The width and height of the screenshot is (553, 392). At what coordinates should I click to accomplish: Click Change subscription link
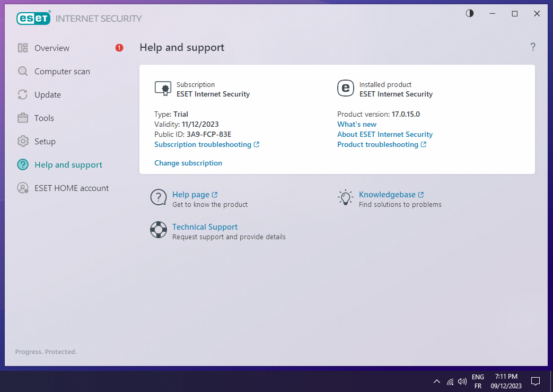pos(188,163)
